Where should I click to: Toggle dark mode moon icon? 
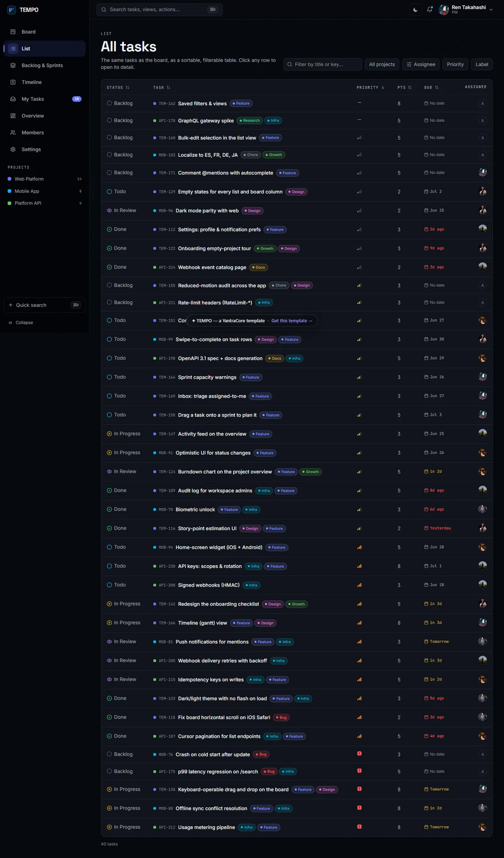point(415,10)
